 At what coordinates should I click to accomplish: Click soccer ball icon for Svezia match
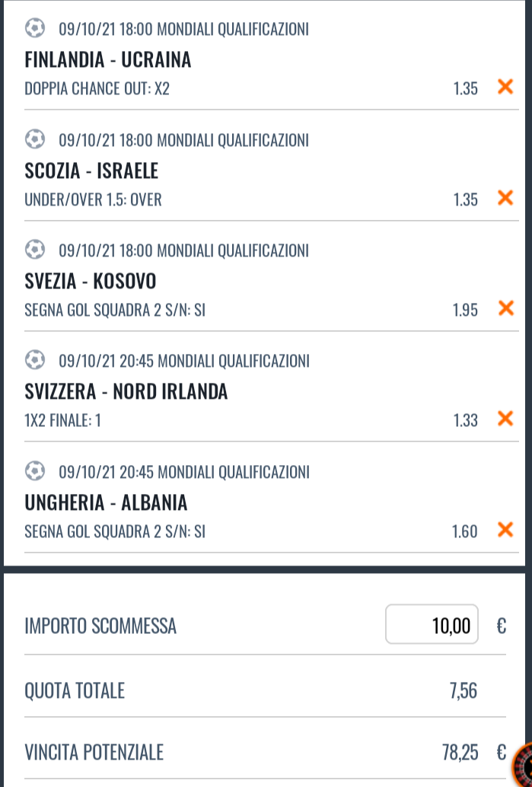point(35,250)
